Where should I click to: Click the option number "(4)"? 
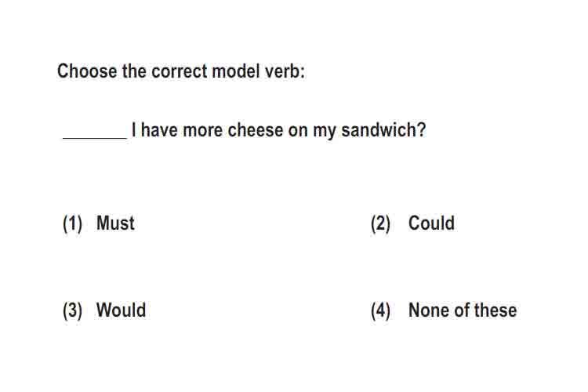pos(380,311)
